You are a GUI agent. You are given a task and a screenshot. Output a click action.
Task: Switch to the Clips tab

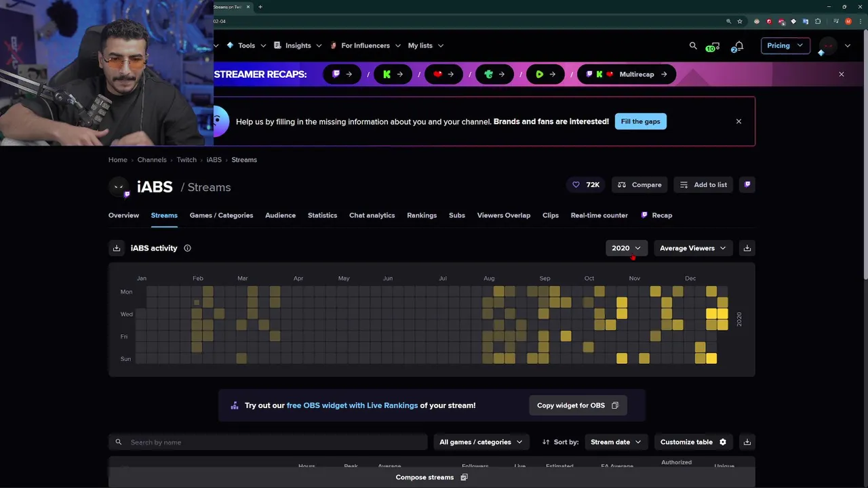coord(551,216)
